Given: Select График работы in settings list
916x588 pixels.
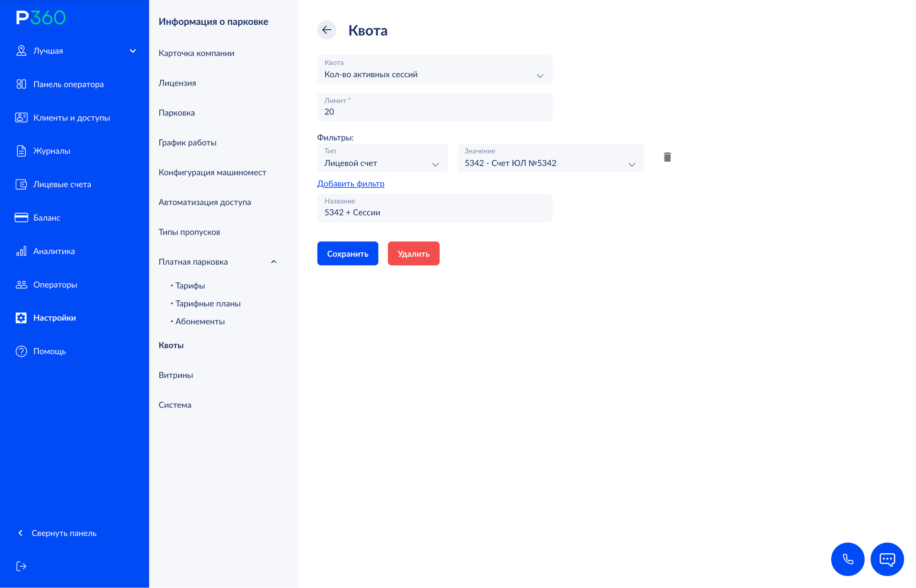Looking at the screenshot, I should [187, 142].
